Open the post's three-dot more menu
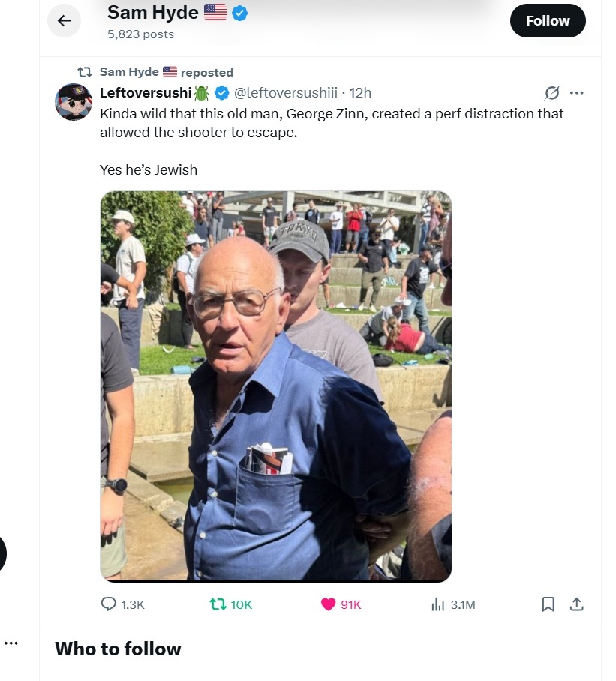Image resolution: width=616 pixels, height=681 pixels. pyautogui.click(x=576, y=92)
